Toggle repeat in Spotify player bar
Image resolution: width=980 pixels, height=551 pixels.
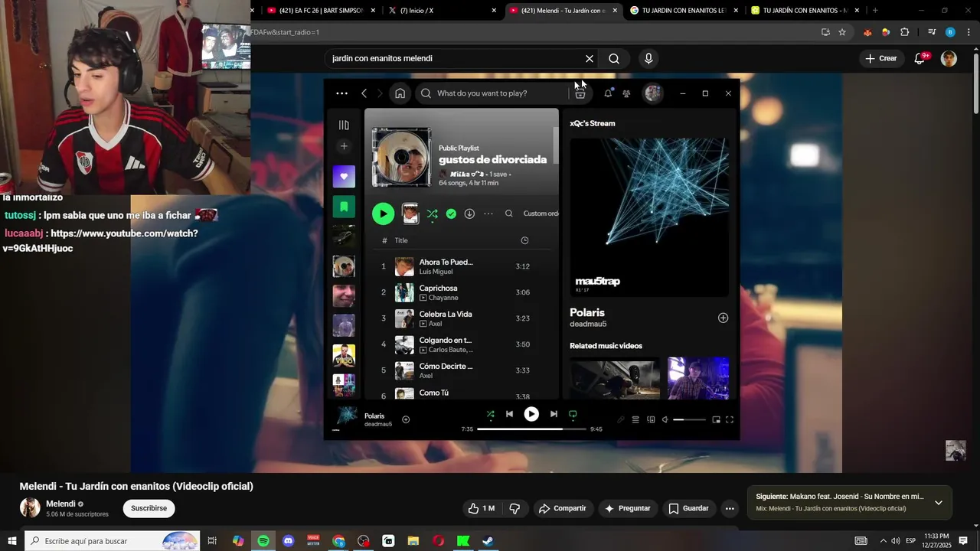[x=573, y=414]
